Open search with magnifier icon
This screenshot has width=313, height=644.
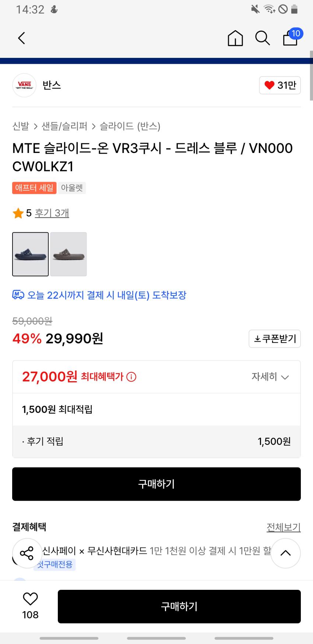(262, 38)
